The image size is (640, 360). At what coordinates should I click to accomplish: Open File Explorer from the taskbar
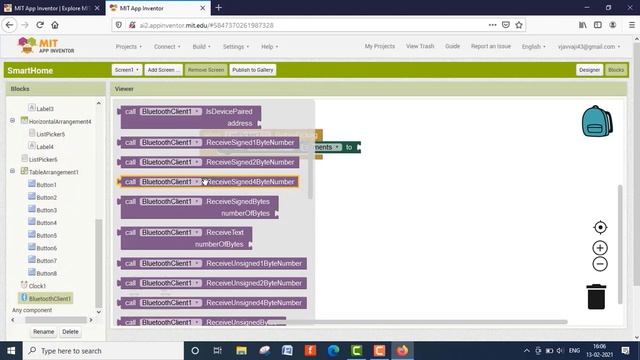241,351
